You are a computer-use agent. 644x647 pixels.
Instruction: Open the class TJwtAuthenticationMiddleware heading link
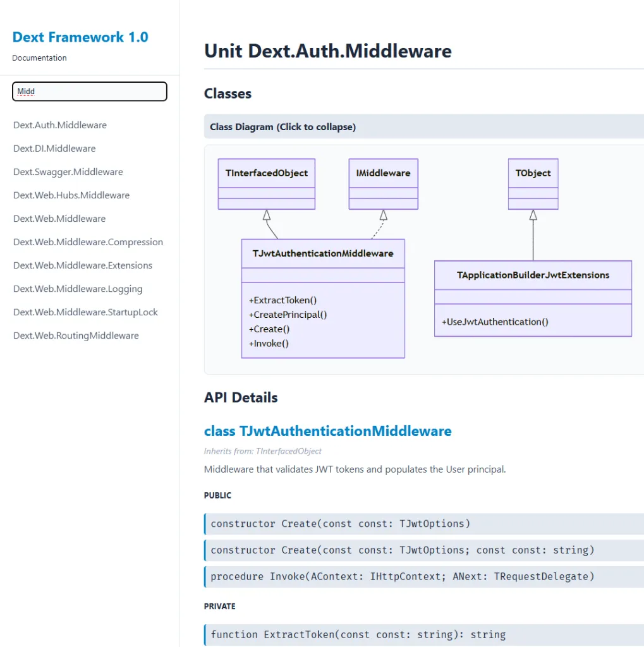327,431
